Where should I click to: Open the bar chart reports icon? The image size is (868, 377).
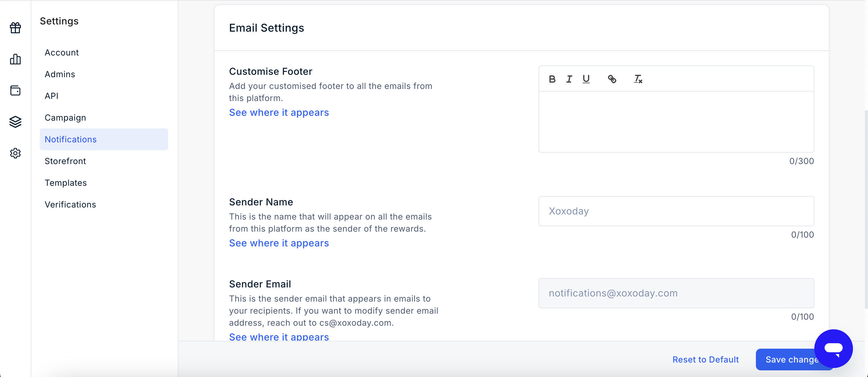15,59
